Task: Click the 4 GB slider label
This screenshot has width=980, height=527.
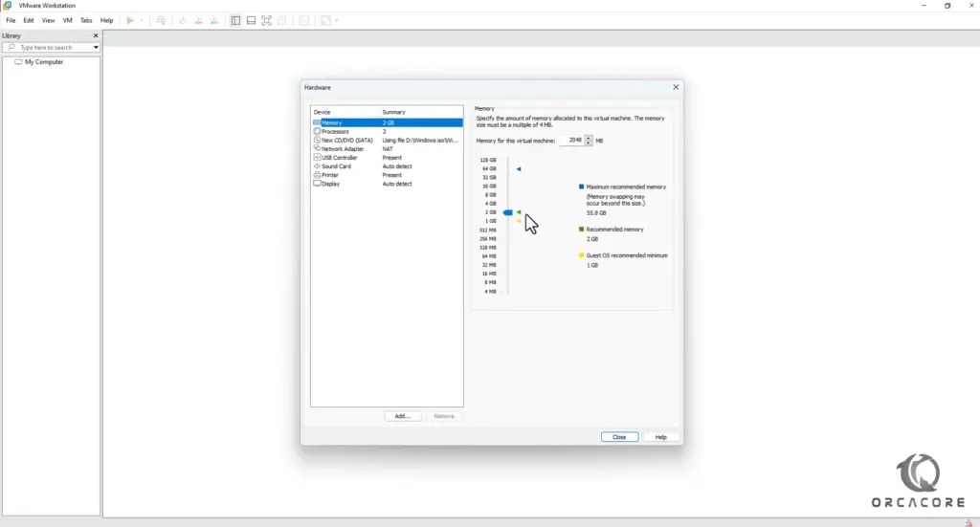Action: [490, 204]
